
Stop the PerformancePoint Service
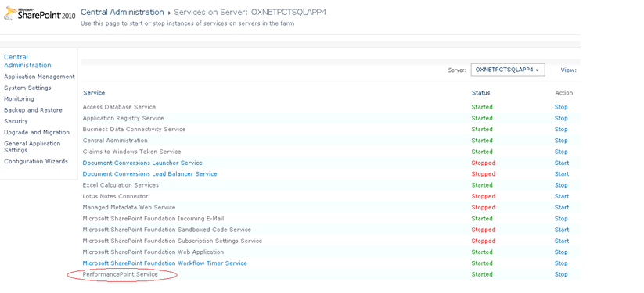[x=561, y=274]
